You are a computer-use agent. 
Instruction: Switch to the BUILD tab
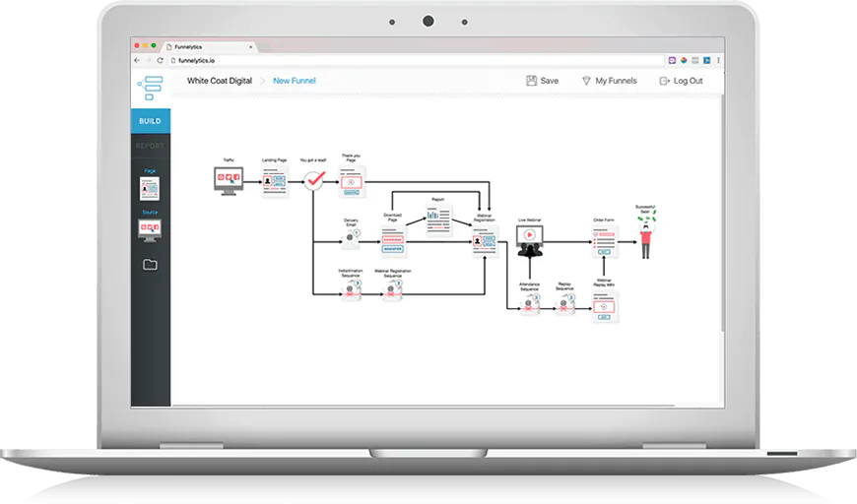pyautogui.click(x=151, y=121)
